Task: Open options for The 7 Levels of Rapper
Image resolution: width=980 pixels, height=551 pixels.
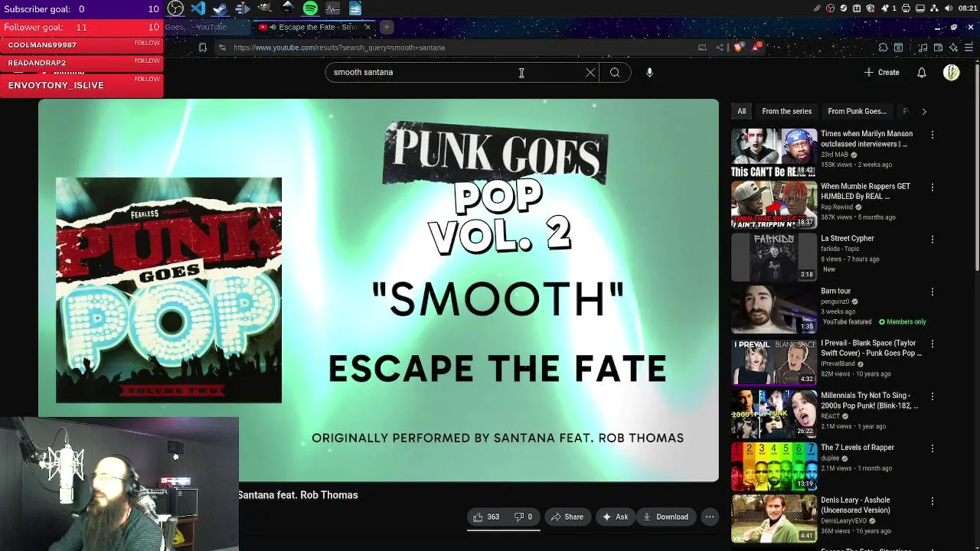Action: (932, 448)
